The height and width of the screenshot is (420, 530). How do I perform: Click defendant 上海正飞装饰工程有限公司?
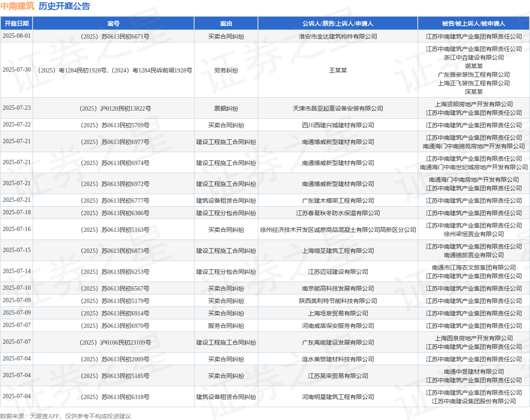click(474, 83)
